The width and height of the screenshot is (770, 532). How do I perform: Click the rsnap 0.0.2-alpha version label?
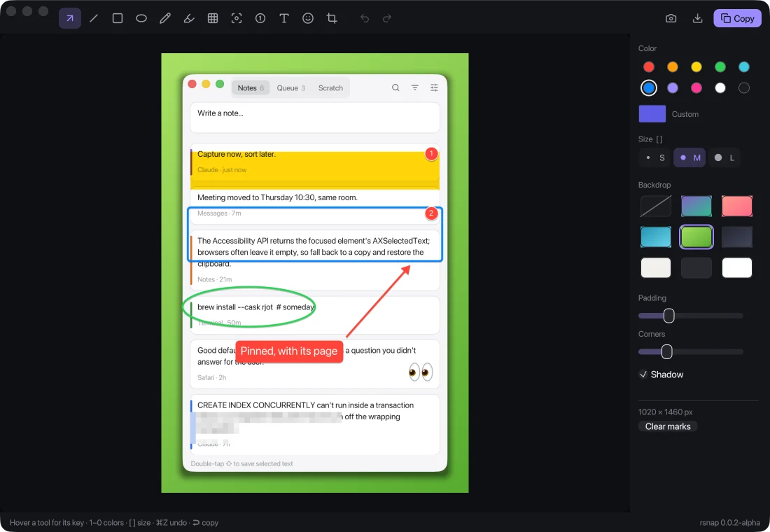click(729, 523)
